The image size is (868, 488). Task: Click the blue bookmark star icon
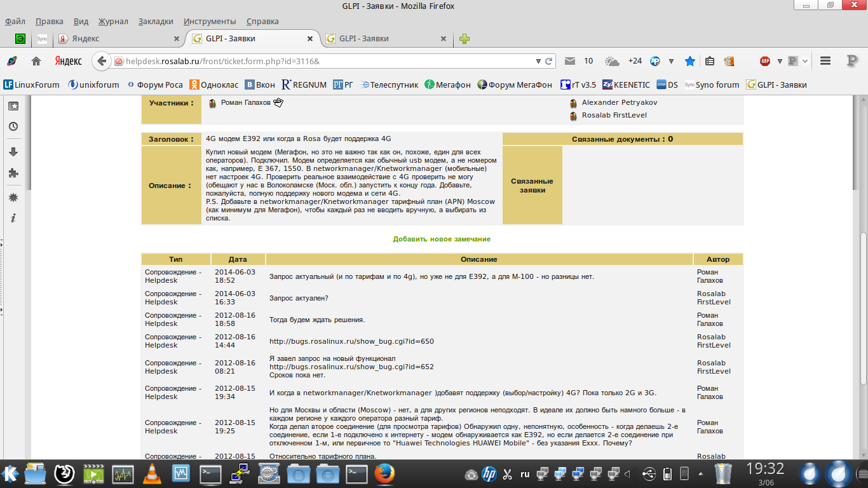[690, 61]
